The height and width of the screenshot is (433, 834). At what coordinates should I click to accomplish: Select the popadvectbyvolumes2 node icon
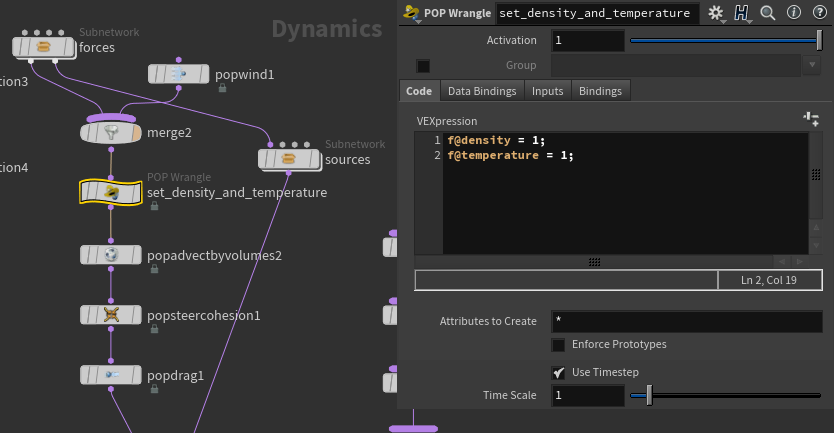111,255
